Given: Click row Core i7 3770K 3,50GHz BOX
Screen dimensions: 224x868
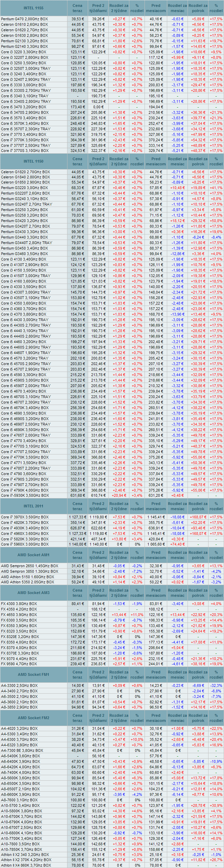Looking at the screenshot, I should pyautogui.click(x=112, y=140).
